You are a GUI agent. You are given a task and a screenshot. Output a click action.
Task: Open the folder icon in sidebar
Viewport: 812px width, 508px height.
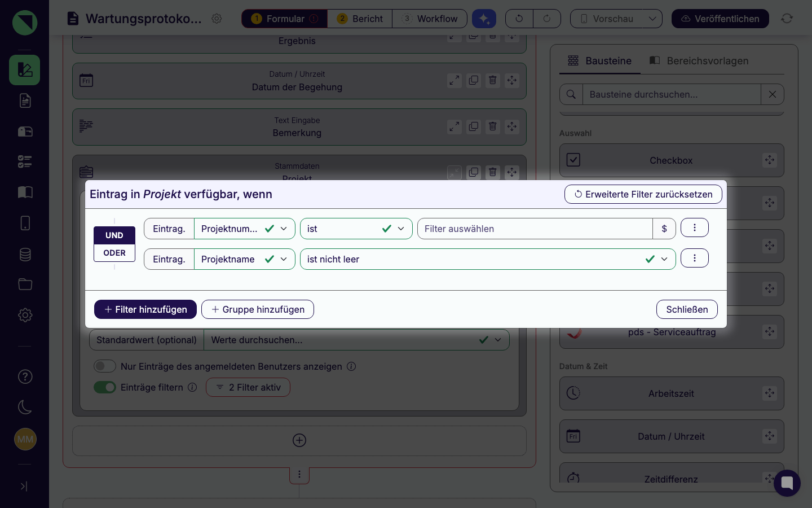point(25,284)
